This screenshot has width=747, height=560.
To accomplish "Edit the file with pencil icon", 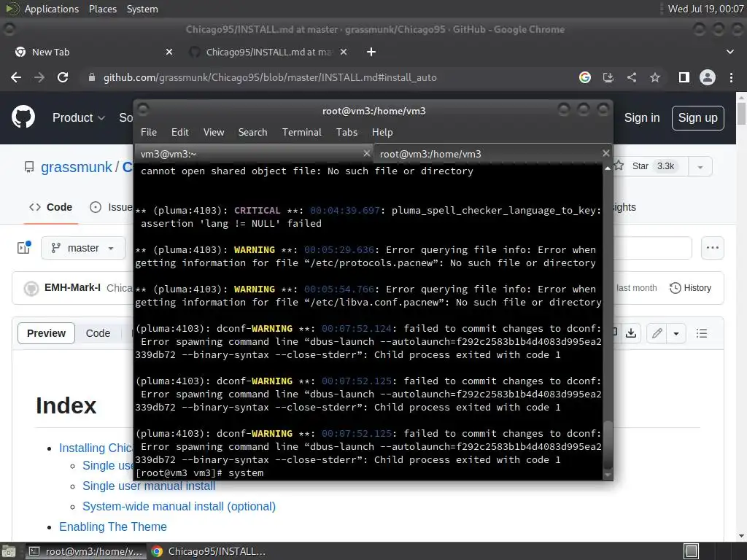I will [657, 333].
